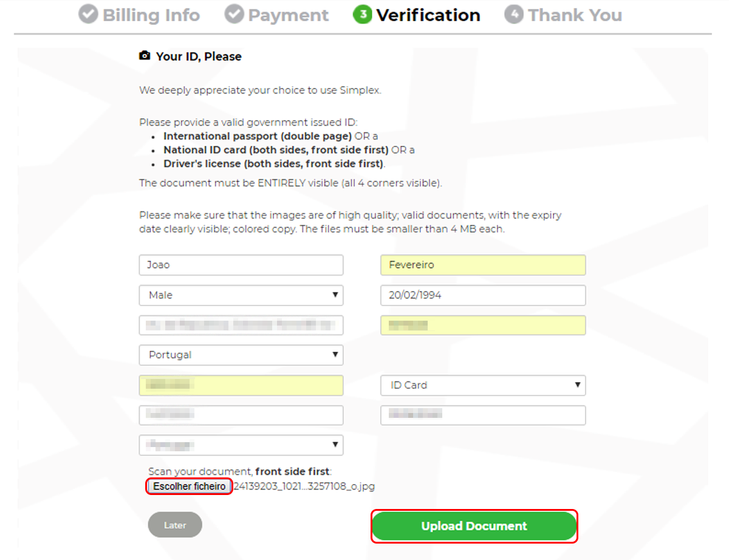Click the Escolher ficheiro file chooser button
This screenshot has height=560, width=729.
click(189, 487)
